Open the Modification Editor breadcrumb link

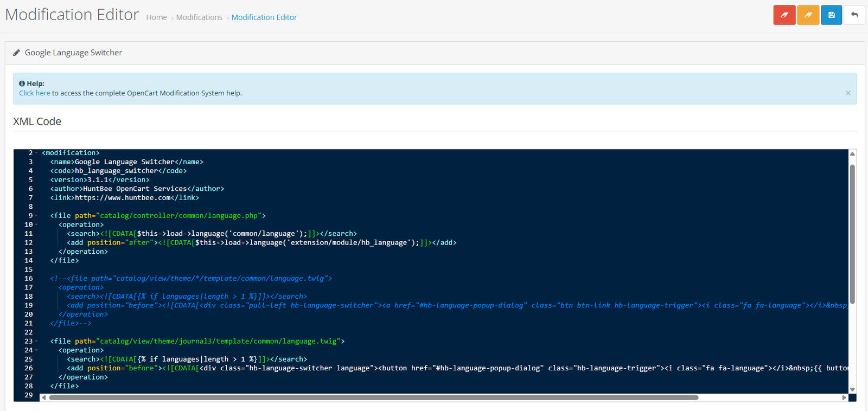pyautogui.click(x=264, y=17)
